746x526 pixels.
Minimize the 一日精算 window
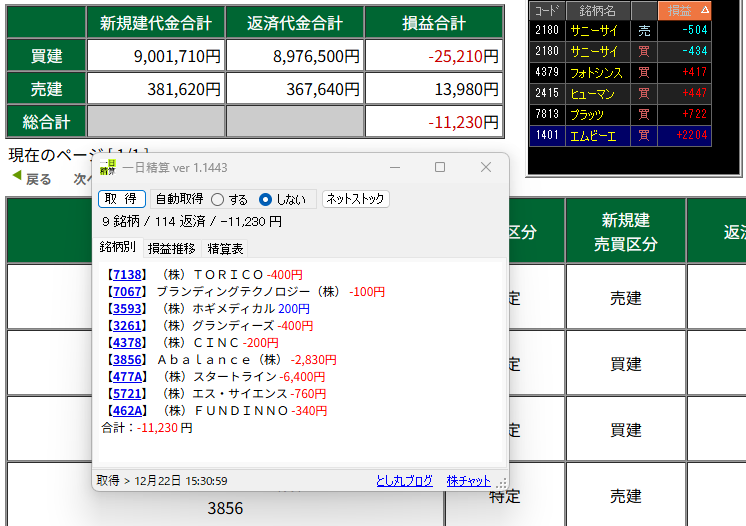click(394, 168)
